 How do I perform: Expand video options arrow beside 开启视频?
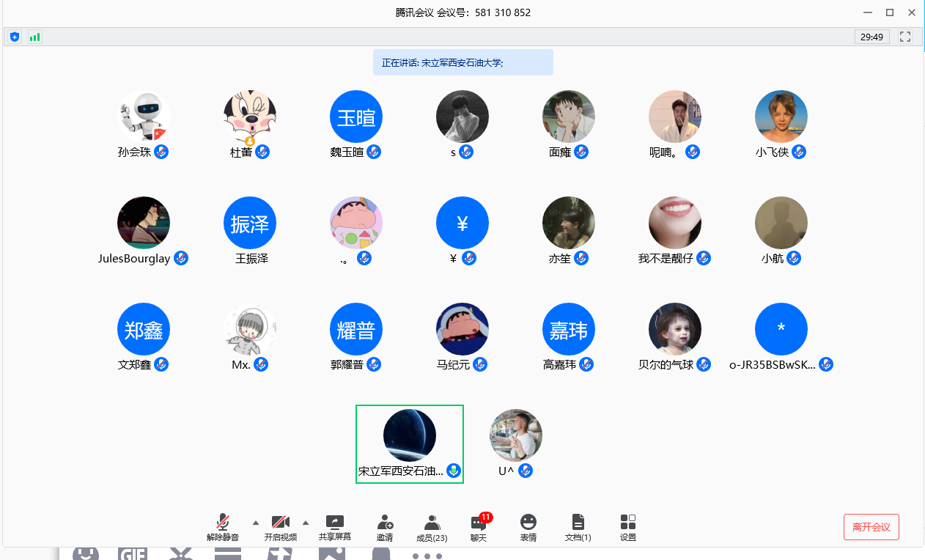point(306,523)
